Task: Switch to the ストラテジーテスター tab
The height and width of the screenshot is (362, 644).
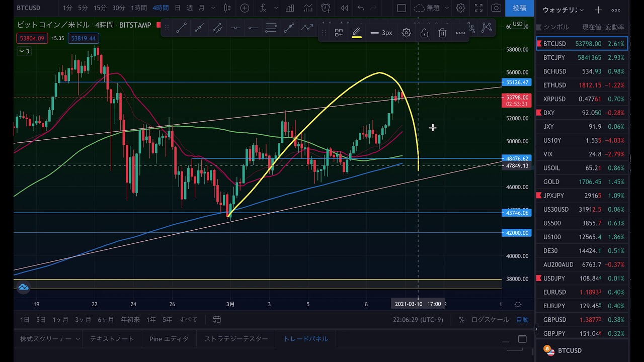Action: [236, 339]
